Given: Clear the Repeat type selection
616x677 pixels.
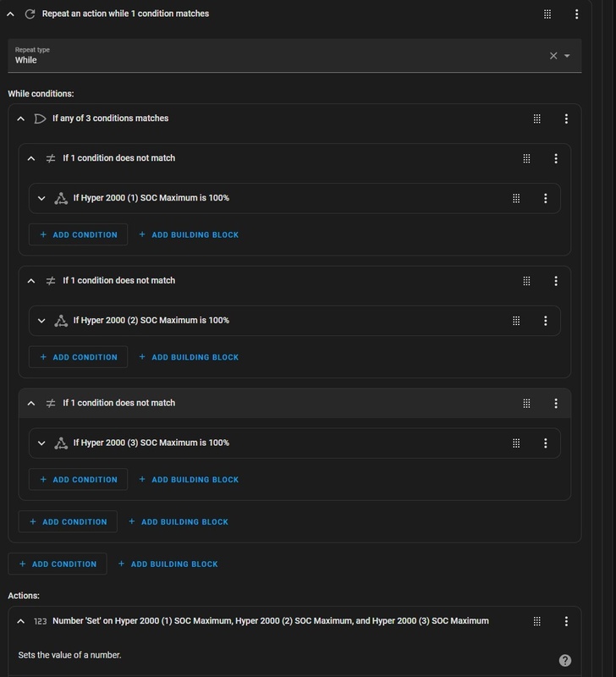Looking at the screenshot, I should [x=553, y=56].
